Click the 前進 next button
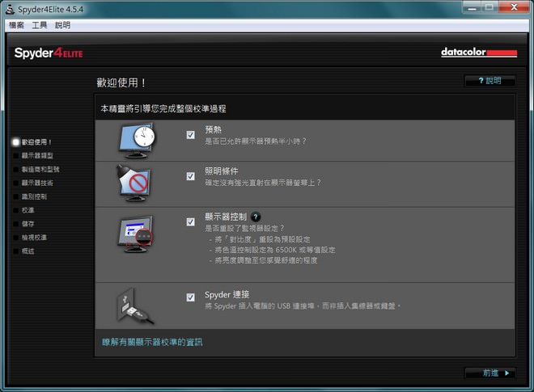 (x=489, y=373)
